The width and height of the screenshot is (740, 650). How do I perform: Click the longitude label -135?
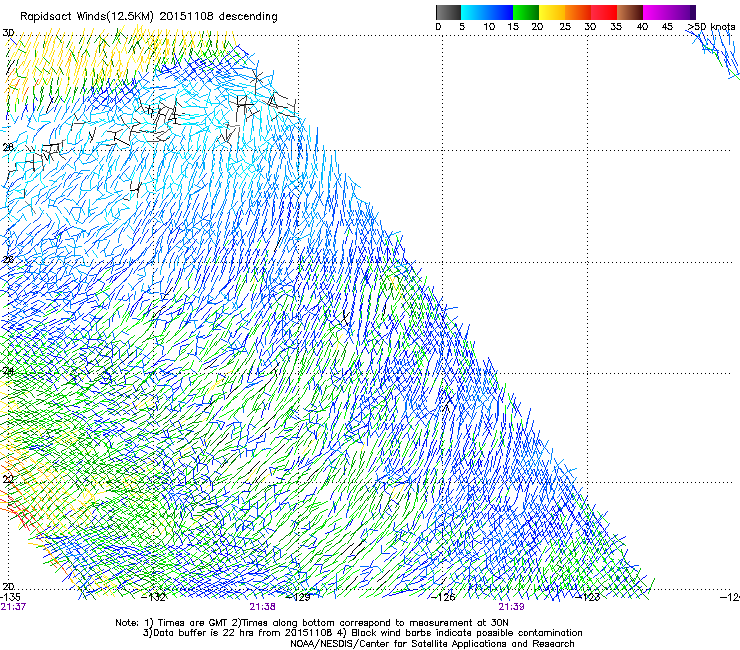point(10,597)
